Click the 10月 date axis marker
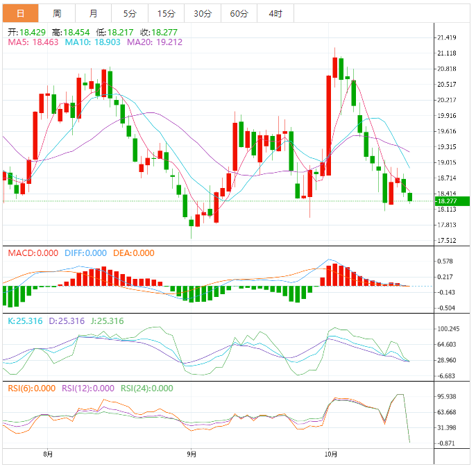The height and width of the screenshot is (469, 476). [x=331, y=454]
